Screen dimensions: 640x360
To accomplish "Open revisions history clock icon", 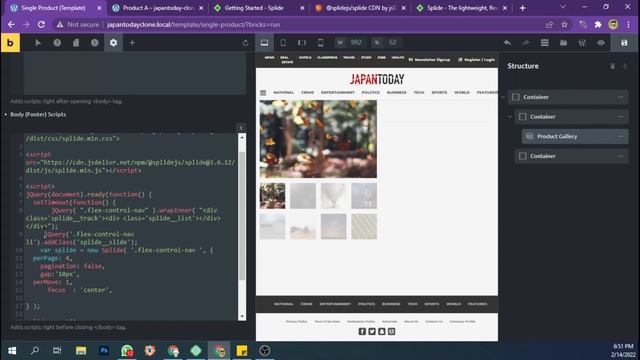I will pyautogui.click(x=95, y=43).
